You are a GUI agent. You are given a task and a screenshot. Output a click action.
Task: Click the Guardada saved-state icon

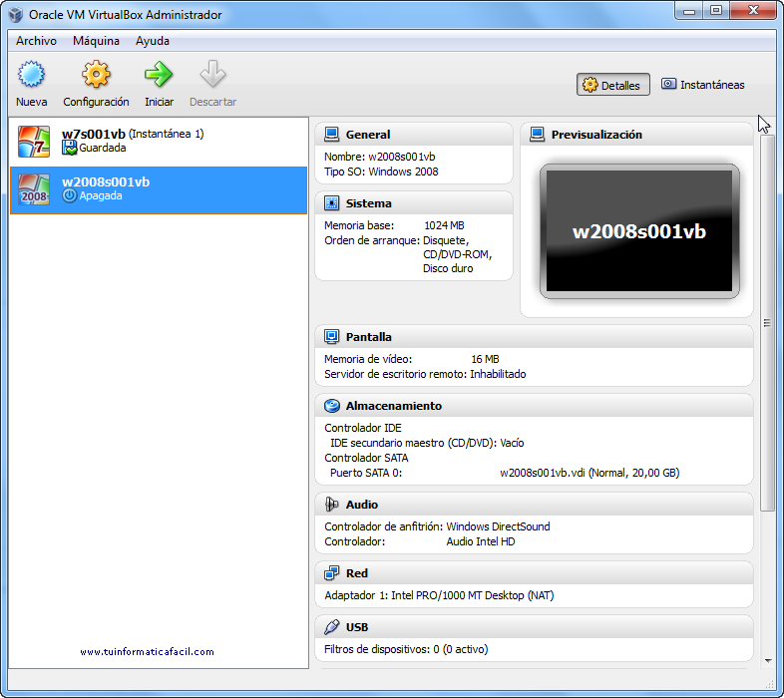coord(70,148)
